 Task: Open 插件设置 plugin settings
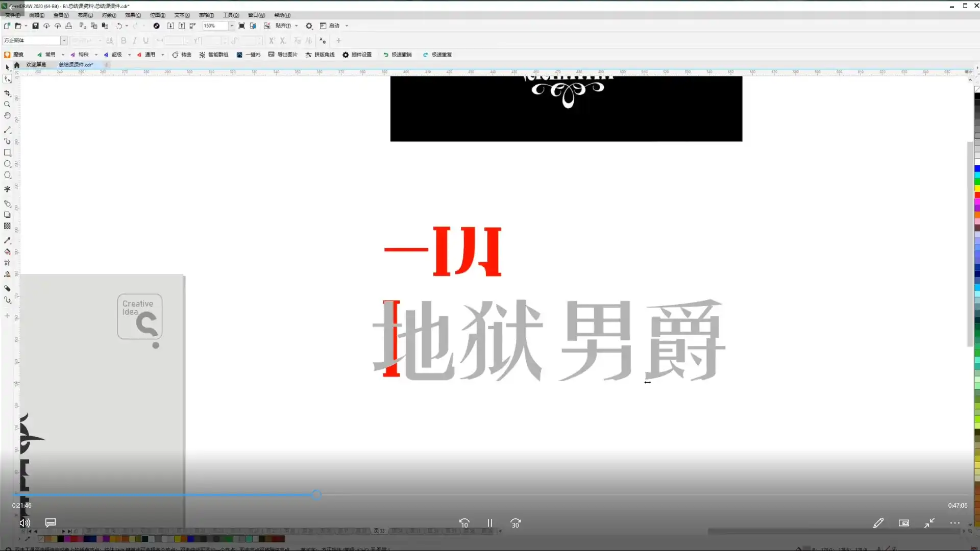(359, 55)
